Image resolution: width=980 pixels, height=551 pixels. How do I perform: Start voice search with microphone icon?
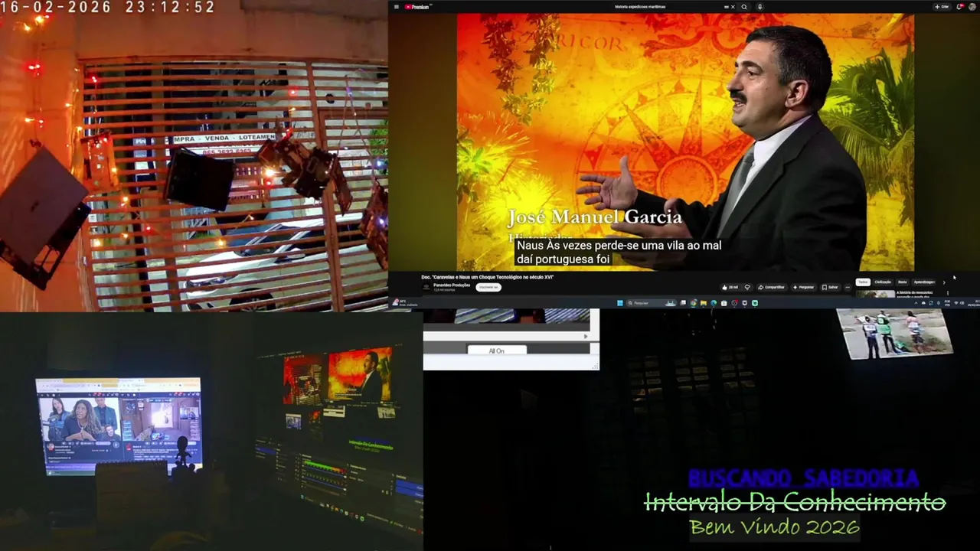click(x=760, y=7)
